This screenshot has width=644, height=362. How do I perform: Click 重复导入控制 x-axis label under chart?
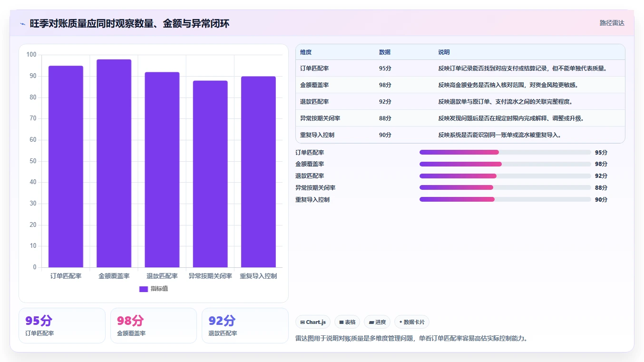tap(258, 276)
